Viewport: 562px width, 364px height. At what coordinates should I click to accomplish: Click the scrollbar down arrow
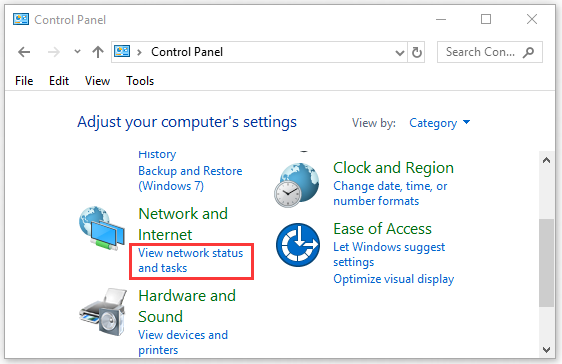[x=547, y=350]
